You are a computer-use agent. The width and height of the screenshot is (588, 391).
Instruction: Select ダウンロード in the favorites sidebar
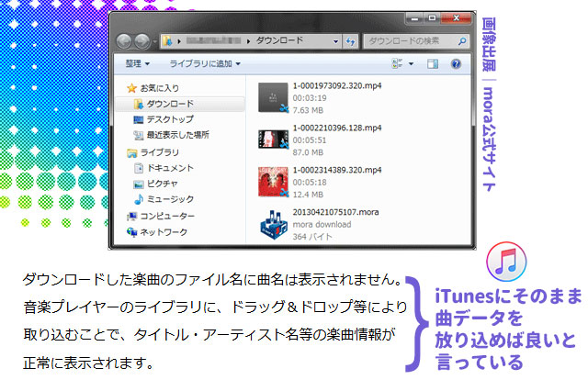(171, 105)
